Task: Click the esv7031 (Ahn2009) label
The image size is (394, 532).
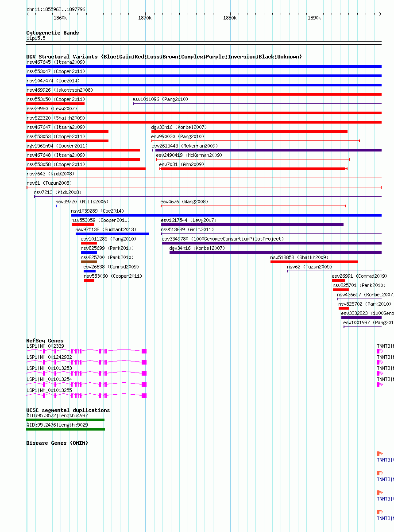Action: [182, 164]
